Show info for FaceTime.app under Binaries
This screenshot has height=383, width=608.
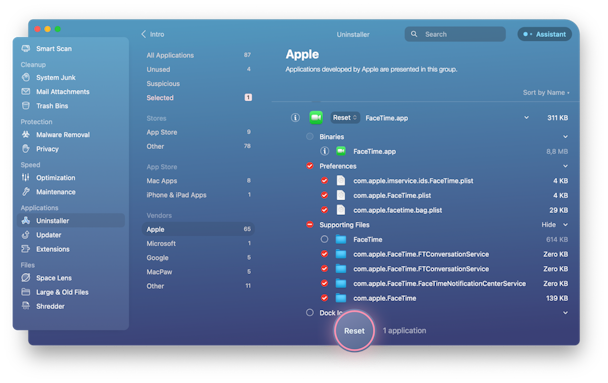pos(325,151)
